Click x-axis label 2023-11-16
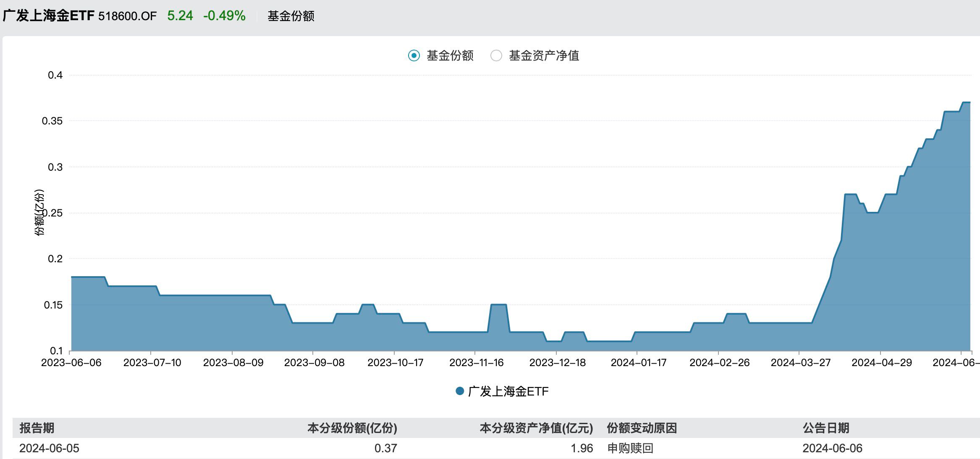The width and height of the screenshot is (980, 459). tap(476, 362)
